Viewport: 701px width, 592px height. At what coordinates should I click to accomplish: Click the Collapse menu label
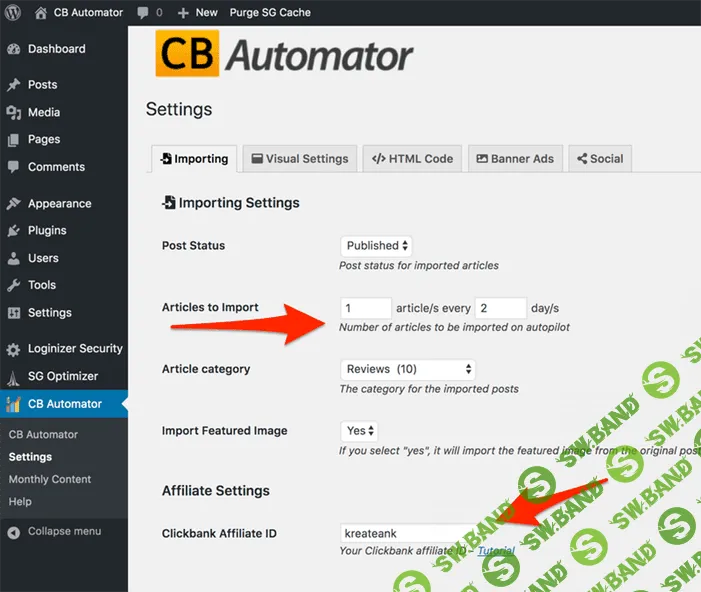click(x=64, y=532)
